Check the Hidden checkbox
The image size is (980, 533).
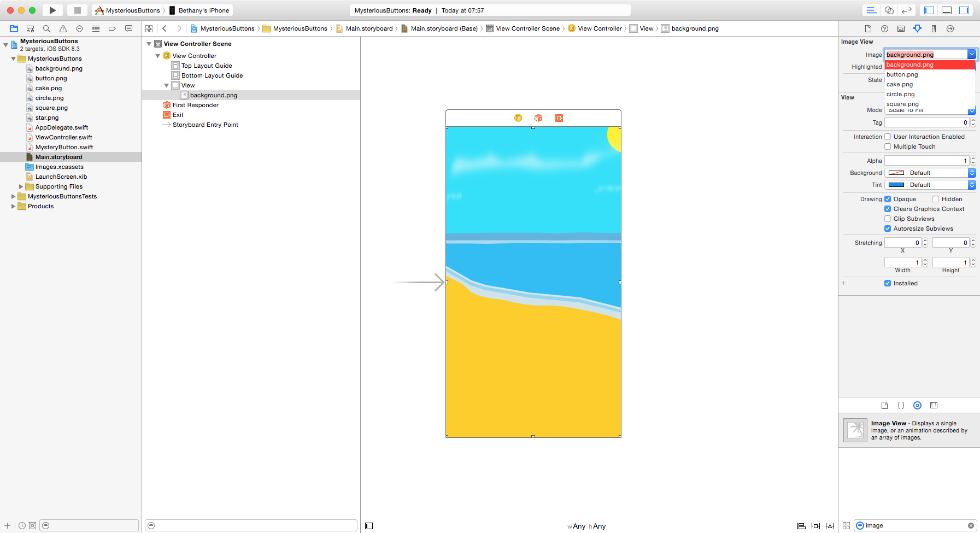pos(936,199)
